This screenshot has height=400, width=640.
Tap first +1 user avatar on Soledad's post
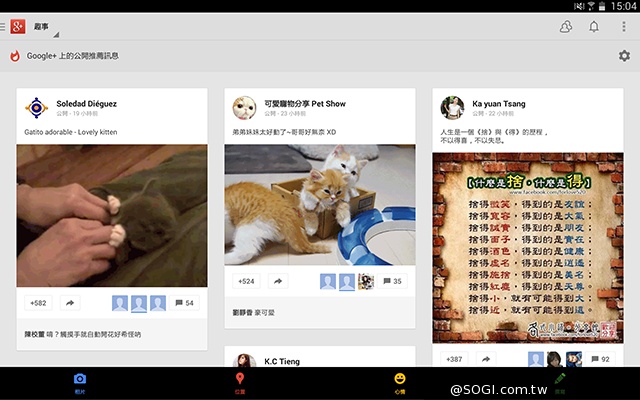120,303
